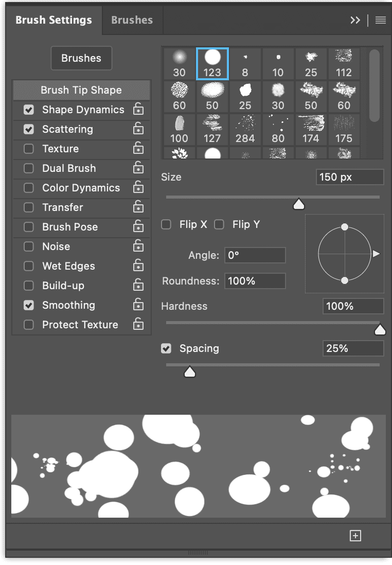Turn on the Flip X checkbox

click(x=166, y=224)
